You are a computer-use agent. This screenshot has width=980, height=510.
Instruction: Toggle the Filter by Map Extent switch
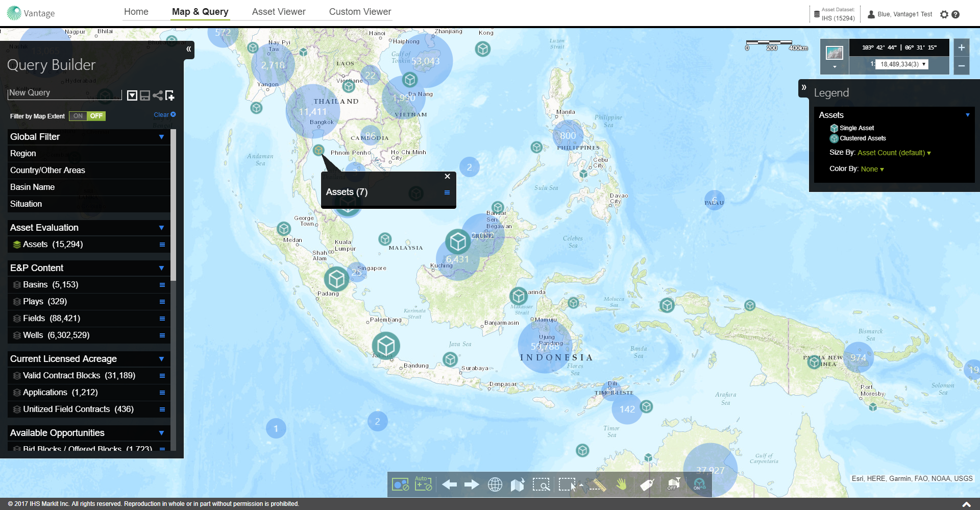click(x=87, y=116)
